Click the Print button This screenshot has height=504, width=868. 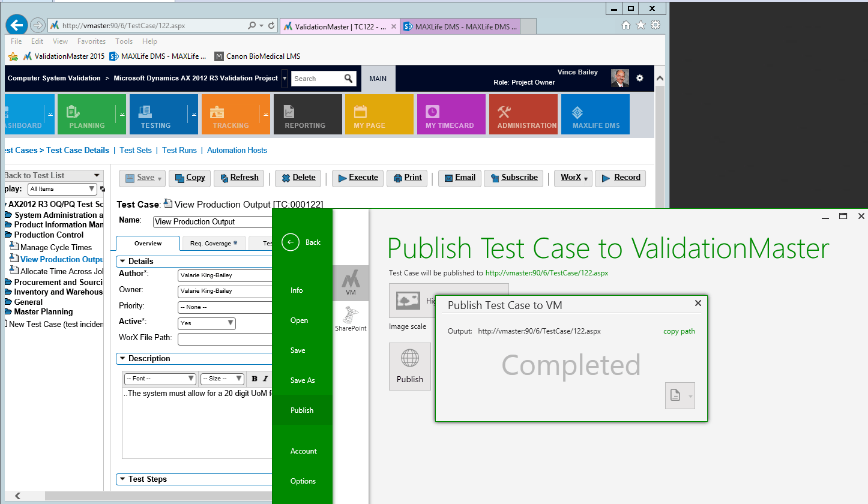(408, 178)
